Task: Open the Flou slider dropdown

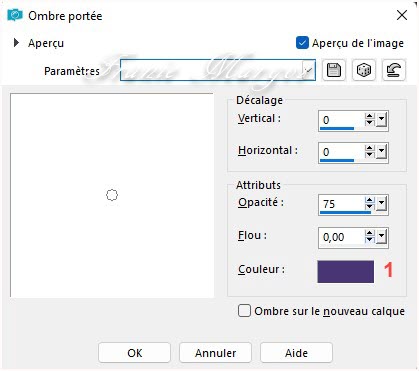Action: [x=382, y=237]
